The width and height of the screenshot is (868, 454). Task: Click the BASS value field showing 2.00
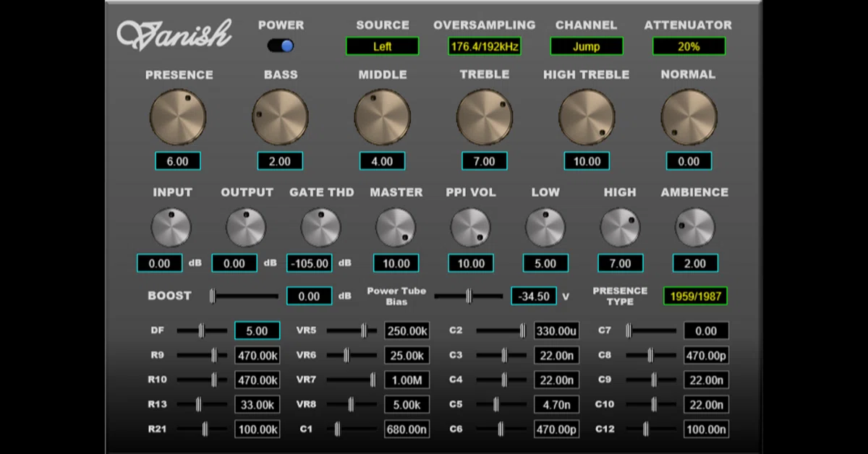click(280, 161)
